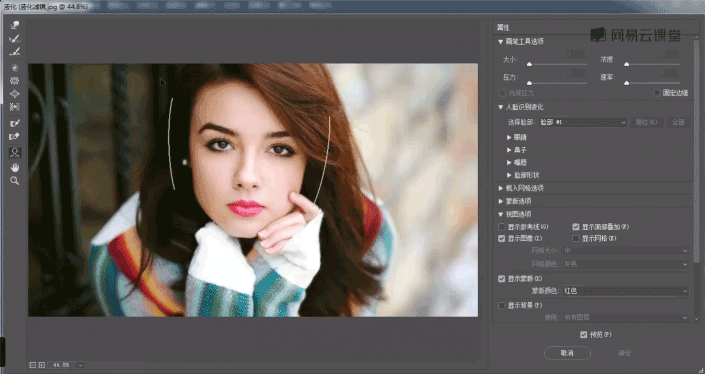Click the 速率 rate slider handle
This screenshot has height=374, width=705.
[x=626, y=83]
